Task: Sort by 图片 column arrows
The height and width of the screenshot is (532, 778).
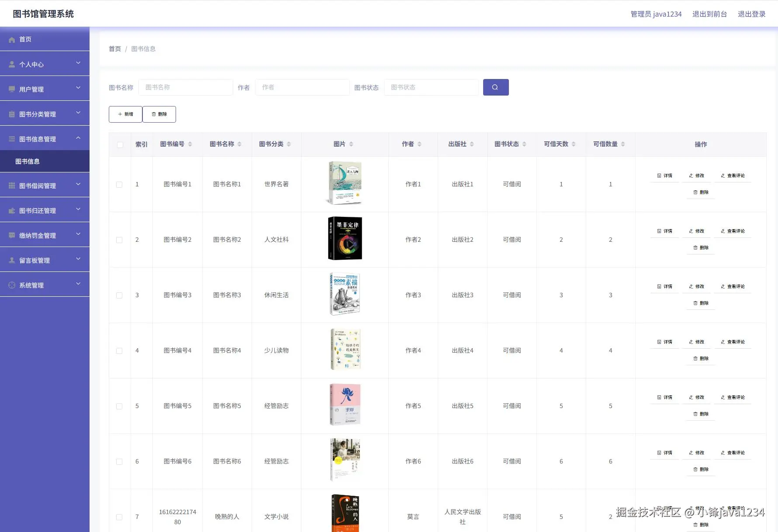Action: [351, 144]
